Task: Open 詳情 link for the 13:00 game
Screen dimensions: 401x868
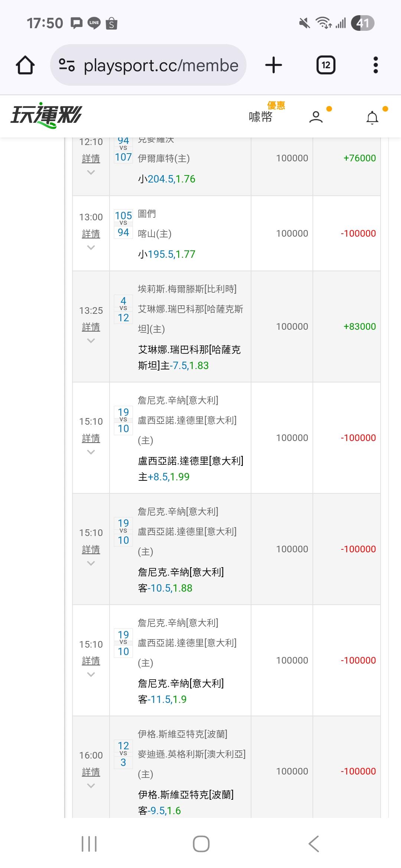Action: pyautogui.click(x=91, y=234)
